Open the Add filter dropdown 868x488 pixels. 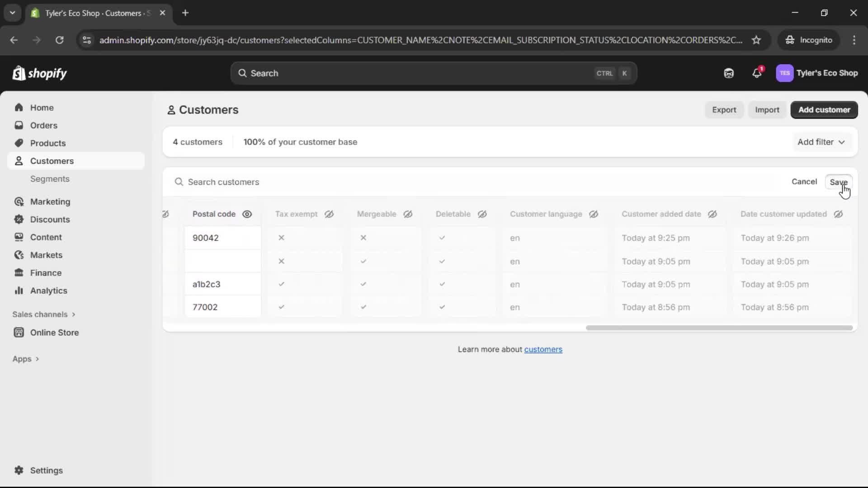(821, 142)
